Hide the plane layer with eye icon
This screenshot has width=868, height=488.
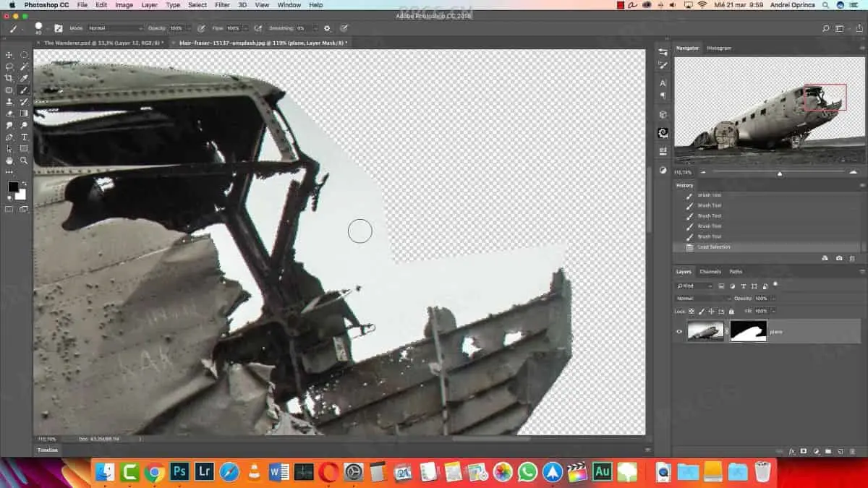679,332
